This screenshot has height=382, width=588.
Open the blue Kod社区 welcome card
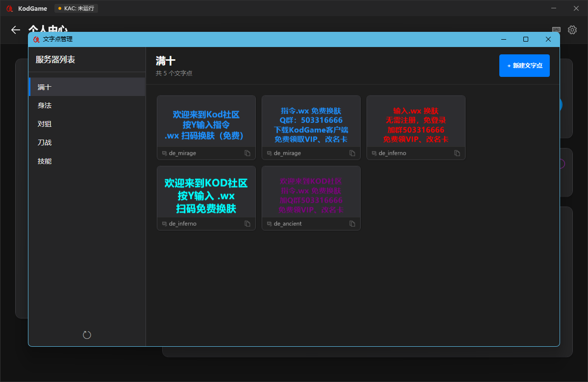pyautogui.click(x=206, y=121)
